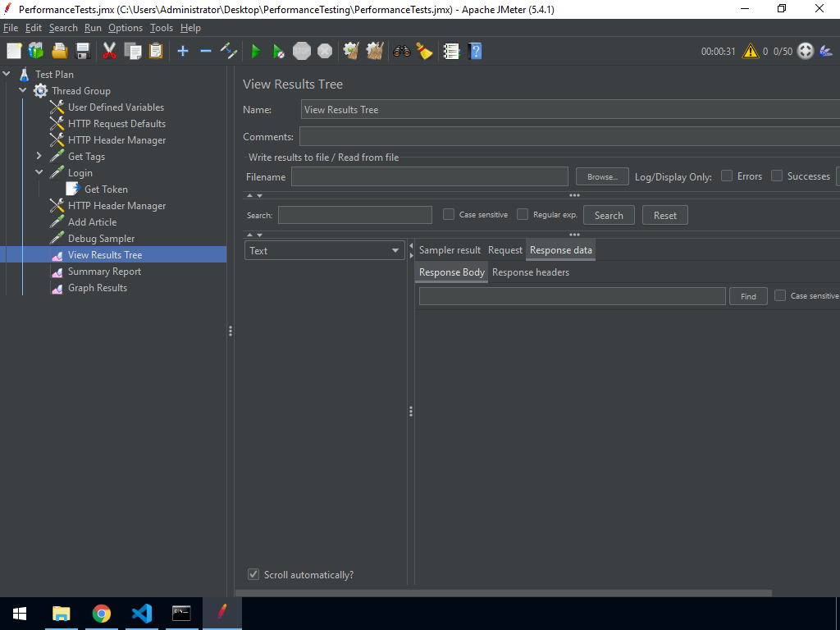Collapse the Thread Group node
This screenshot has width=840, height=630.
(22, 90)
